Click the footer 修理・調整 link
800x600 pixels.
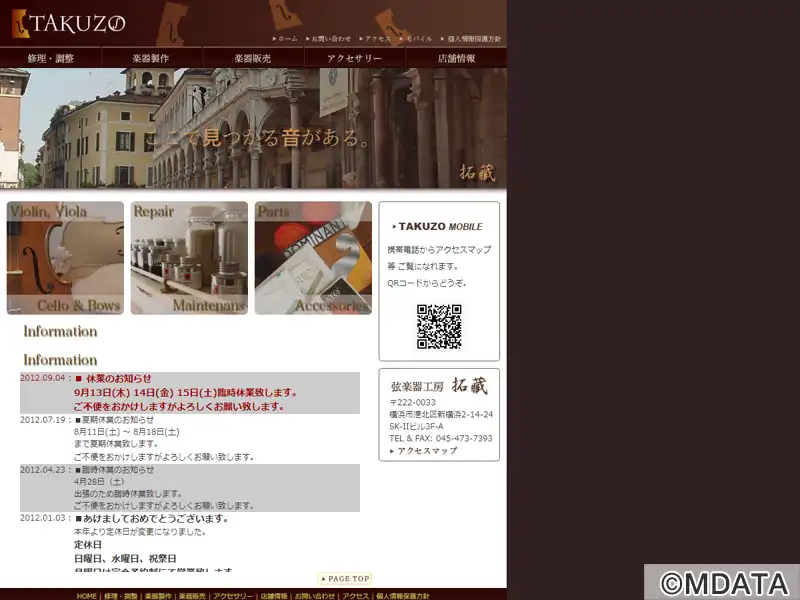(x=121, y=596)
